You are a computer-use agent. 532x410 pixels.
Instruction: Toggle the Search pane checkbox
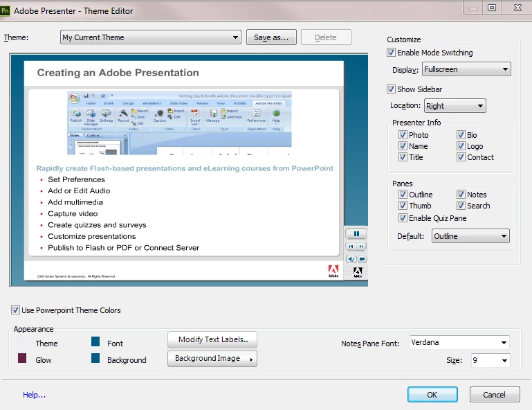tap(461, 206)
